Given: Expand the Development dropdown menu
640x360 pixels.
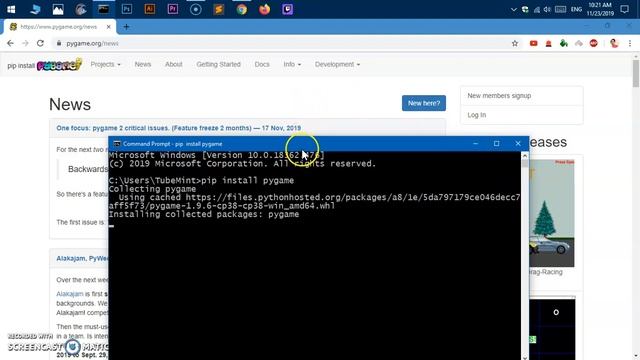Looking at the screenshot, I should click(337, 64).
